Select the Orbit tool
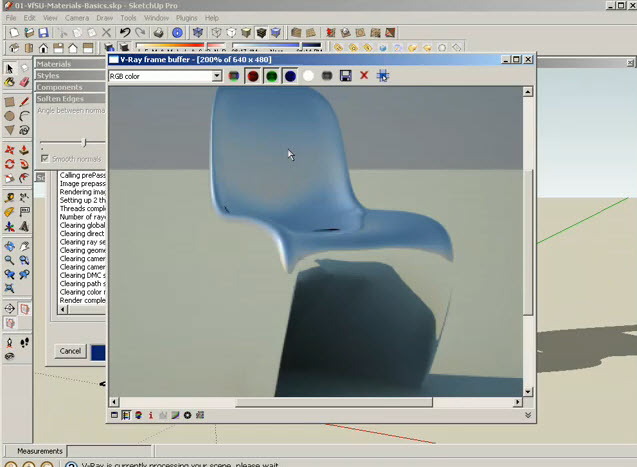 [x=10, y=246]
